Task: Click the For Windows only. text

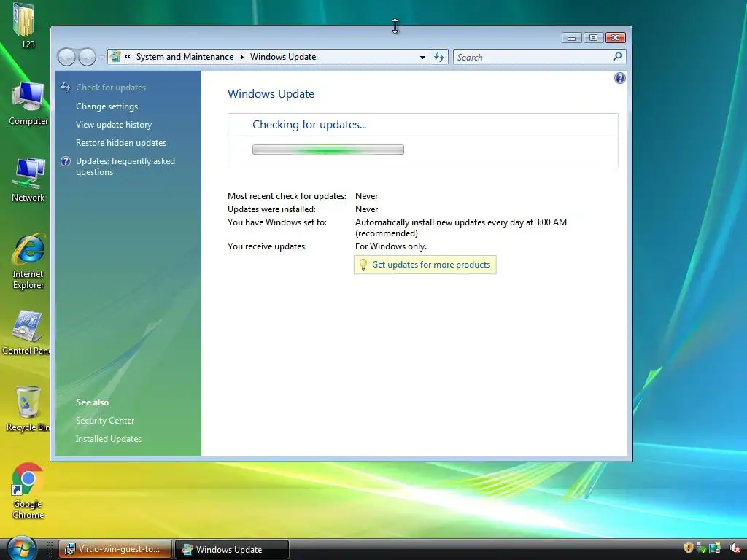Action: click(x=391, y=246)
